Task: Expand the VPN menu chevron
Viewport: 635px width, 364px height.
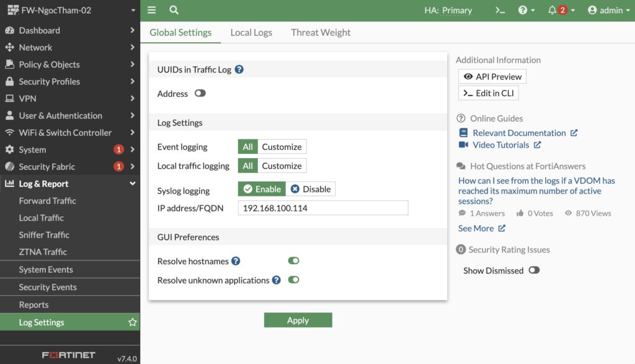Action: point(133,99)
